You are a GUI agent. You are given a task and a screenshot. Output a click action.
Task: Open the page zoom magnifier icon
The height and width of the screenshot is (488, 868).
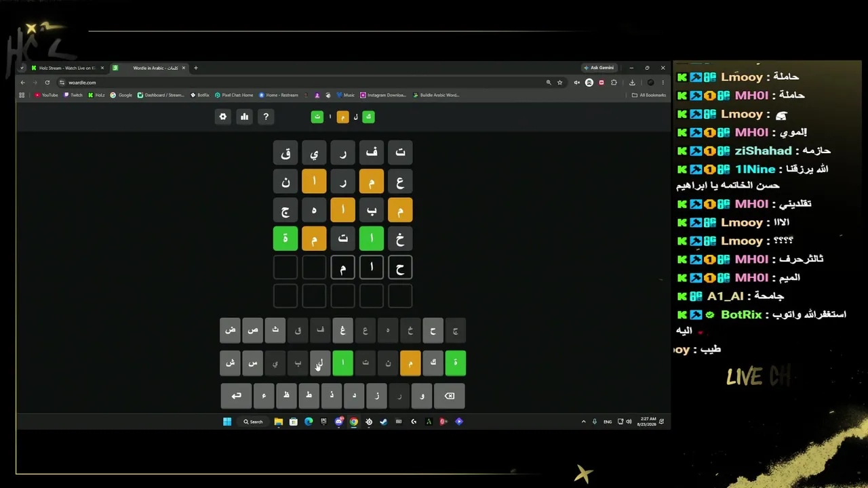pyautogui.click(x=549, y=83)
